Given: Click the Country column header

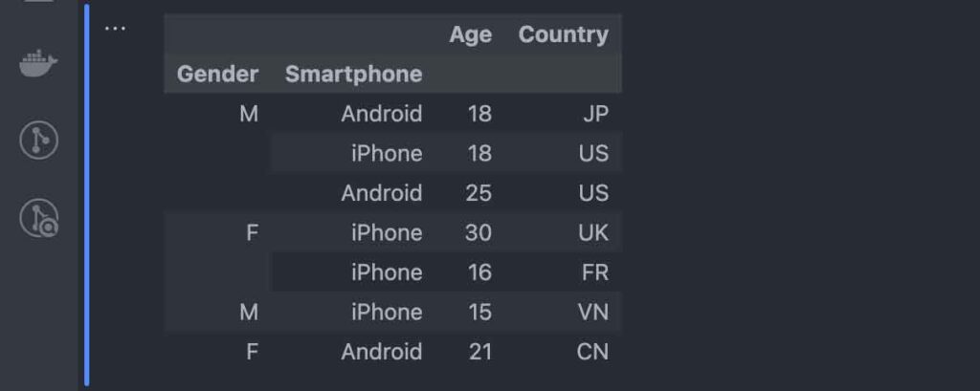Looking at the screenshot, I should pyautogui.click(x=563, y=34).
